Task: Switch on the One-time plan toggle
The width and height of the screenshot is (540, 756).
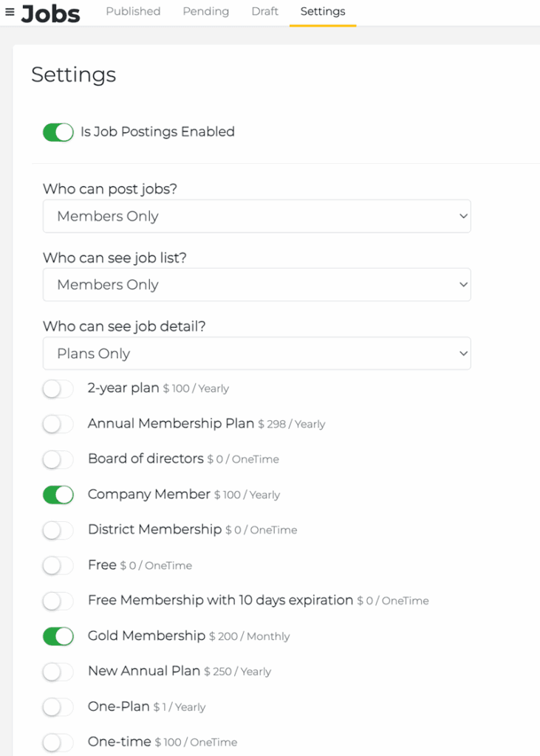Action: pos(58,742)
